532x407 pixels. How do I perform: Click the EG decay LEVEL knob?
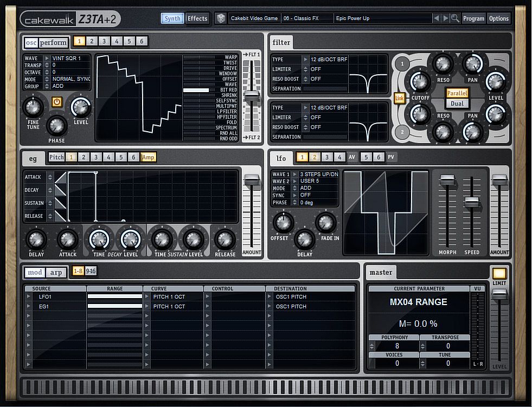131,240
